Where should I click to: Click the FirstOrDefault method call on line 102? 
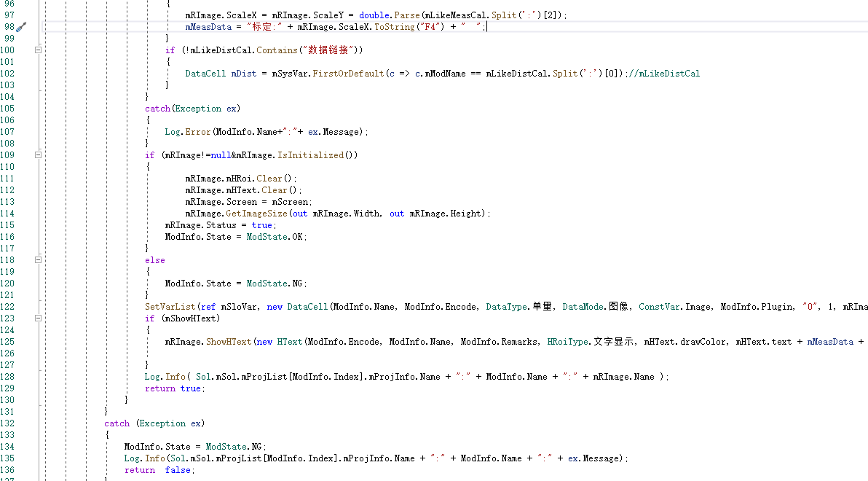[347, 73]
